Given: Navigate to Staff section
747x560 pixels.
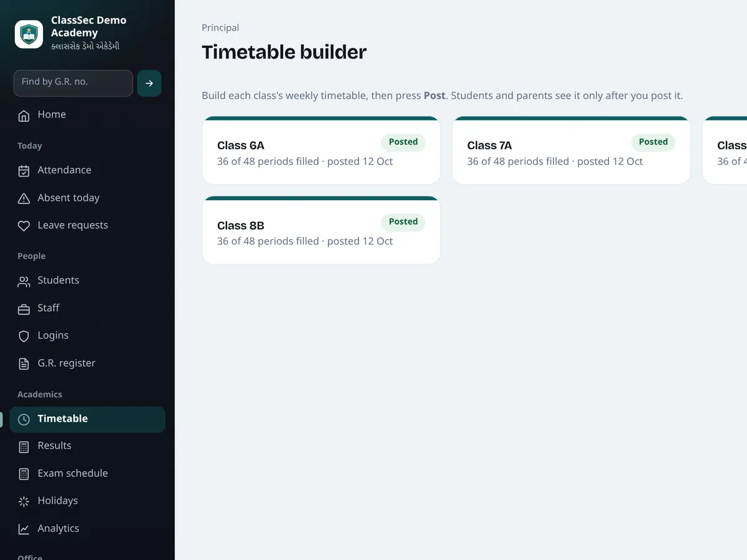Looking at the screenshot, I should point(87,308).
